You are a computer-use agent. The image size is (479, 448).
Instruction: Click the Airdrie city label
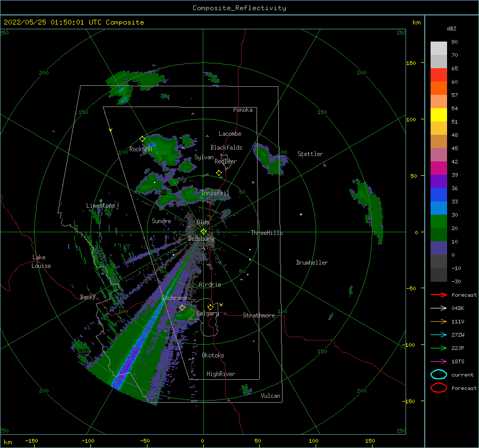click(210, 284)
